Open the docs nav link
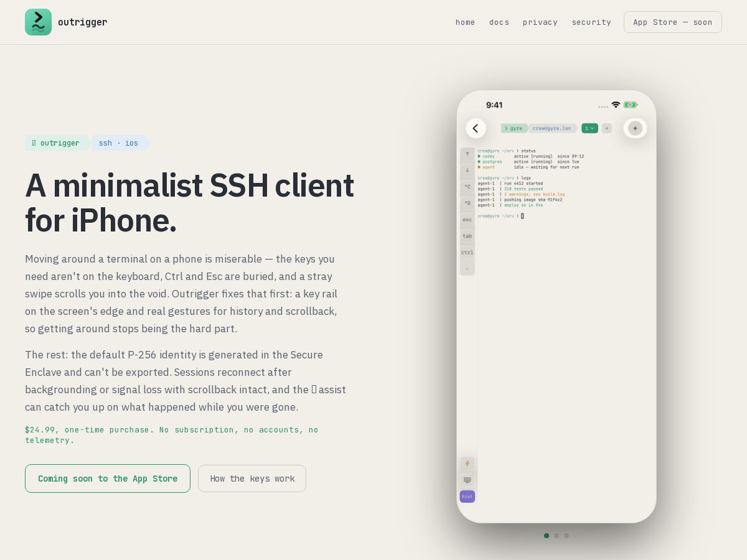Image resolution: width=747 pixels, height=560 pixels. click(x=499, y=22)
